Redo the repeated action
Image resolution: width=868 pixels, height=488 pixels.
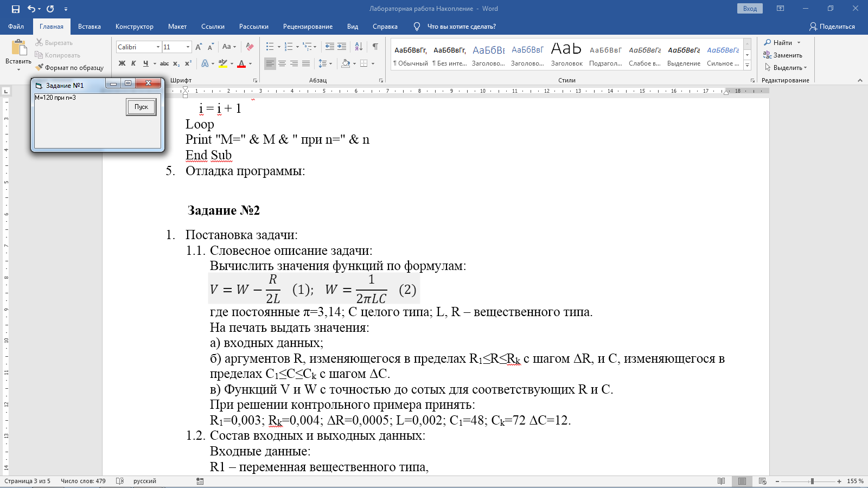[x=50, y=9]
